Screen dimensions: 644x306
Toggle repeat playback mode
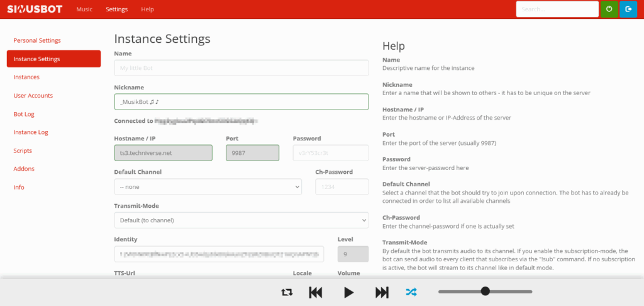(287, 292)
